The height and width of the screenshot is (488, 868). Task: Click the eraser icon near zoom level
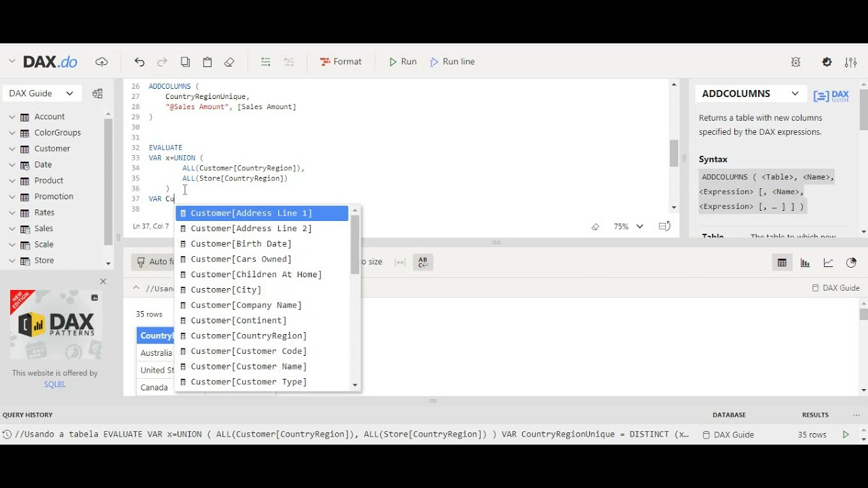595,226
